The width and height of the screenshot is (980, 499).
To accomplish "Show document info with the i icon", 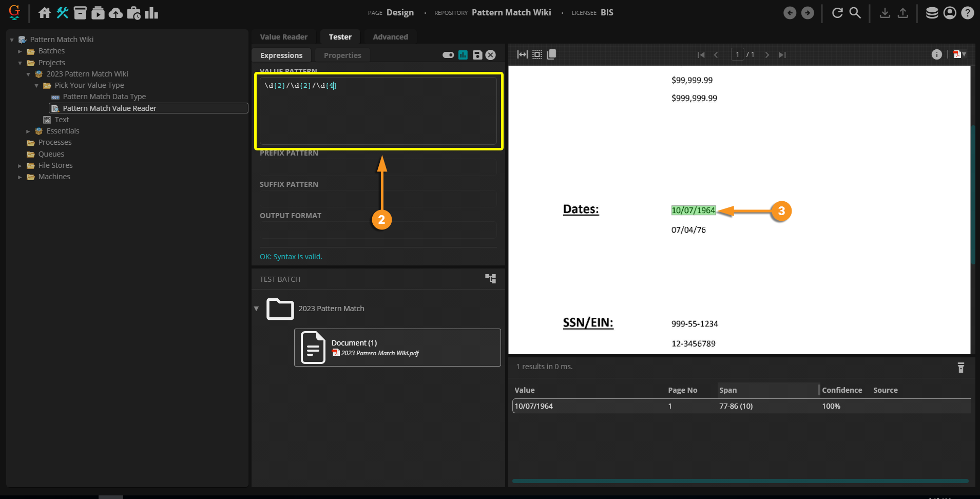I will [937, 54].
